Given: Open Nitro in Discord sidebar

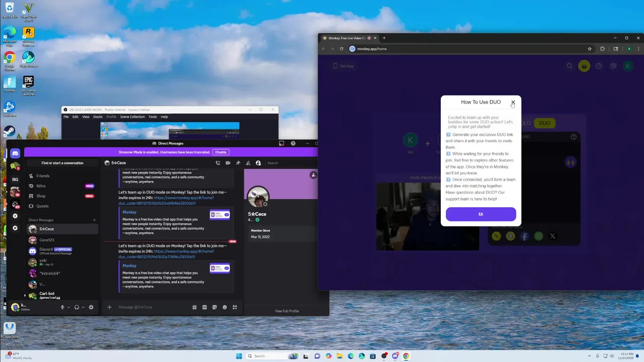Looking at the screenshot, I should click(x=62, y=186).
